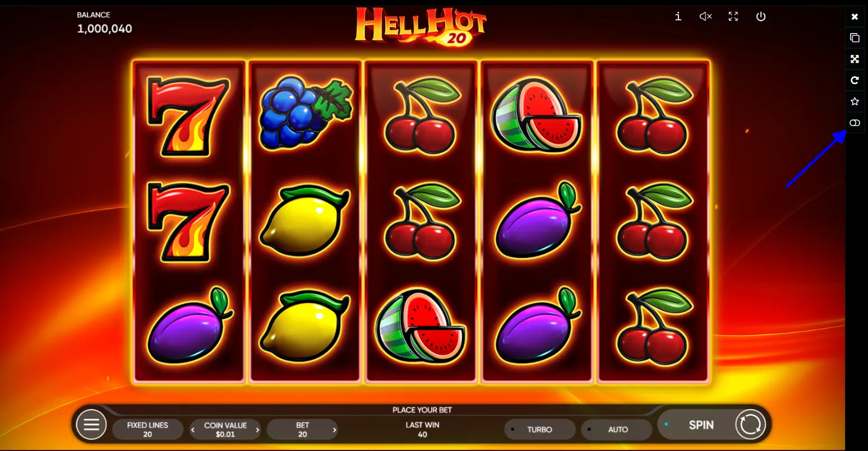Click the sidebar expand arrows icon
This screenshot has width=868, height=451.
pyautogui.click(x=855, y=59)
